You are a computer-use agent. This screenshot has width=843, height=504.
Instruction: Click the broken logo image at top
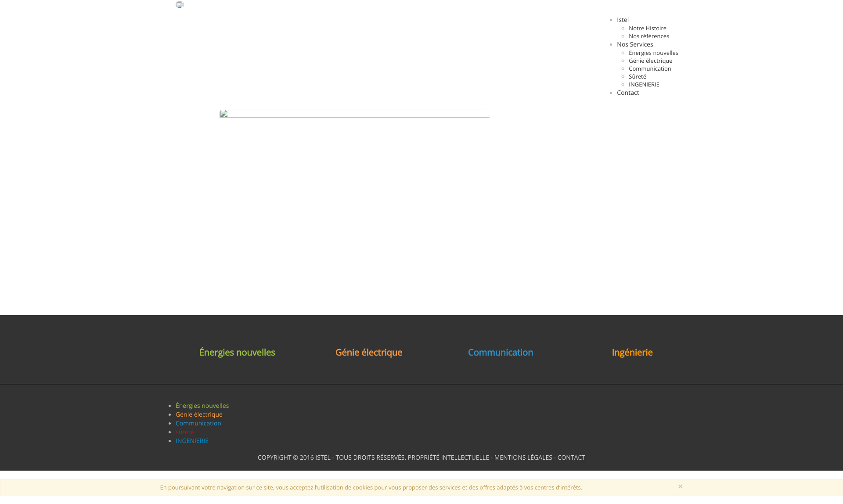click(180, 5)
